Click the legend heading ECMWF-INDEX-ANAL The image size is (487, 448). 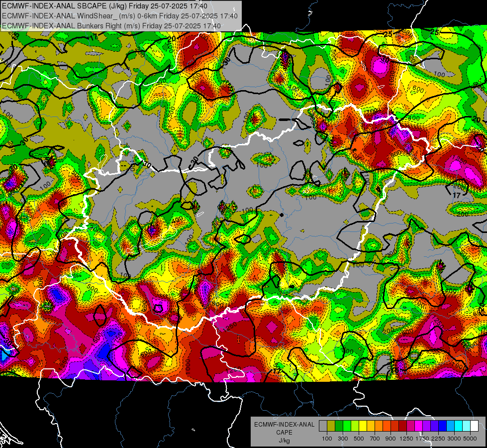284,425
